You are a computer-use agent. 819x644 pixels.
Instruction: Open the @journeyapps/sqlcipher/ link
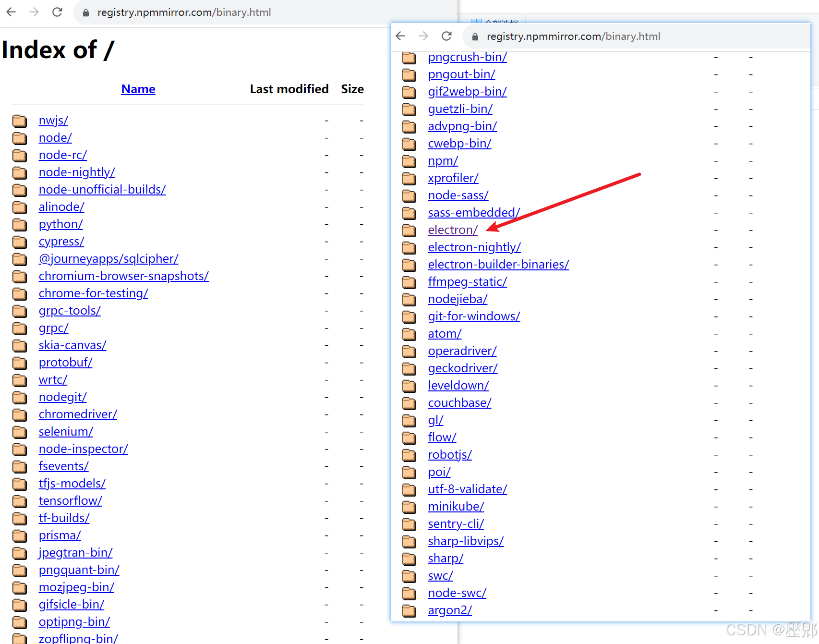coord(108,259)
